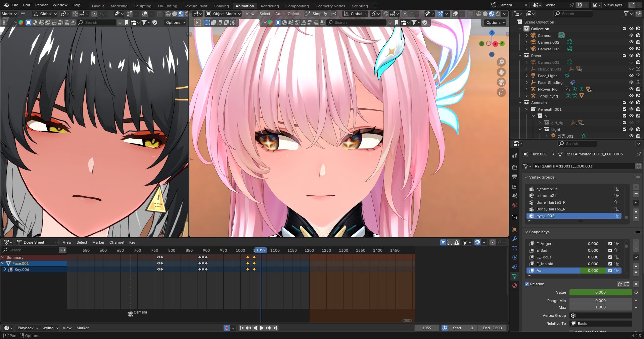Open the Output properties tab icon
Screen dimensions: 644x339
[515, 177]
